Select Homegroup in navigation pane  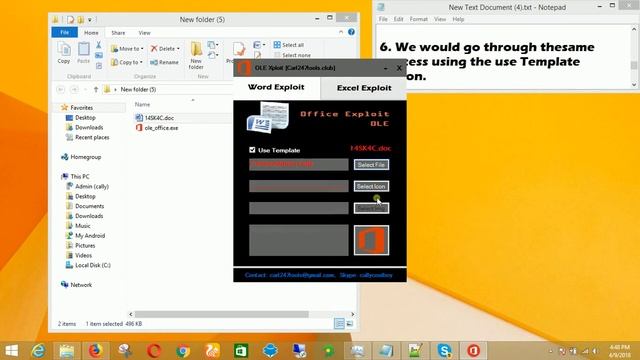pyautogui.click(x=85, y=157)
